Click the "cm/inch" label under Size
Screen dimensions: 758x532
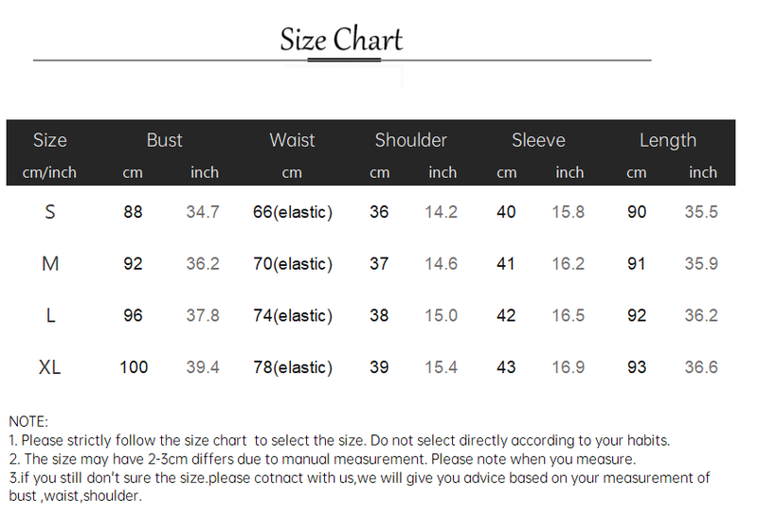[49, 172]
